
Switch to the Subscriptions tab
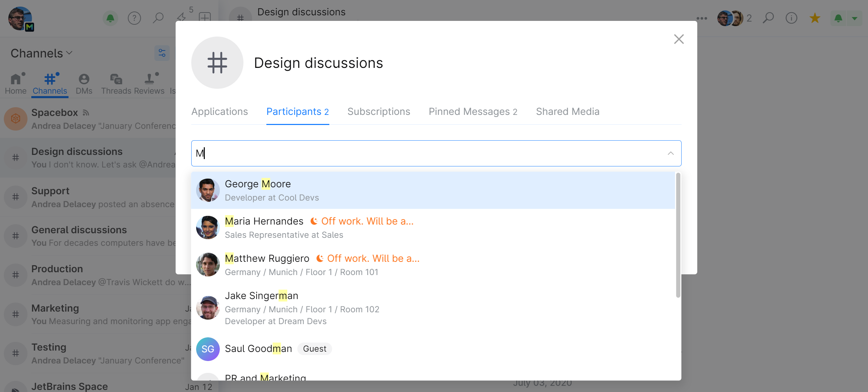(378, 111)
